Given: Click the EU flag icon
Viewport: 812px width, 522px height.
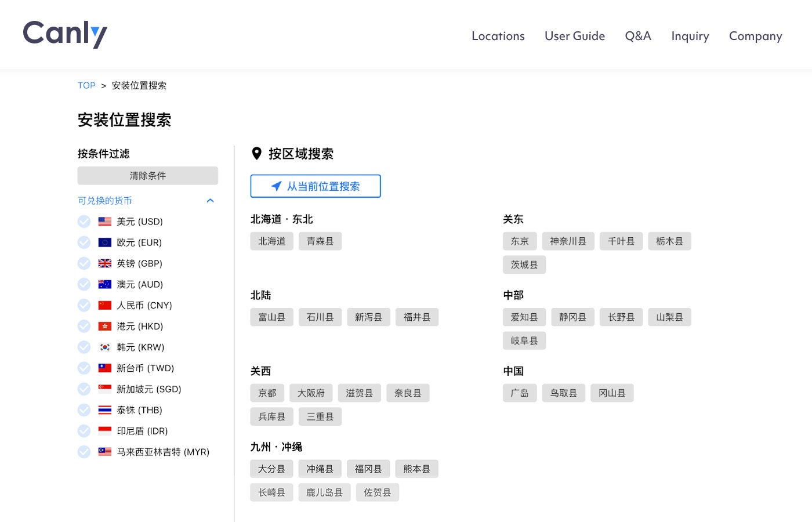Looking at the screenshot, I should 105,242.
